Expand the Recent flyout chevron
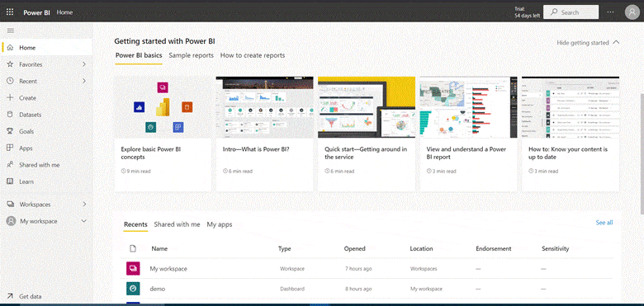This screenshot has width=644, height=306. pos(83,81)
